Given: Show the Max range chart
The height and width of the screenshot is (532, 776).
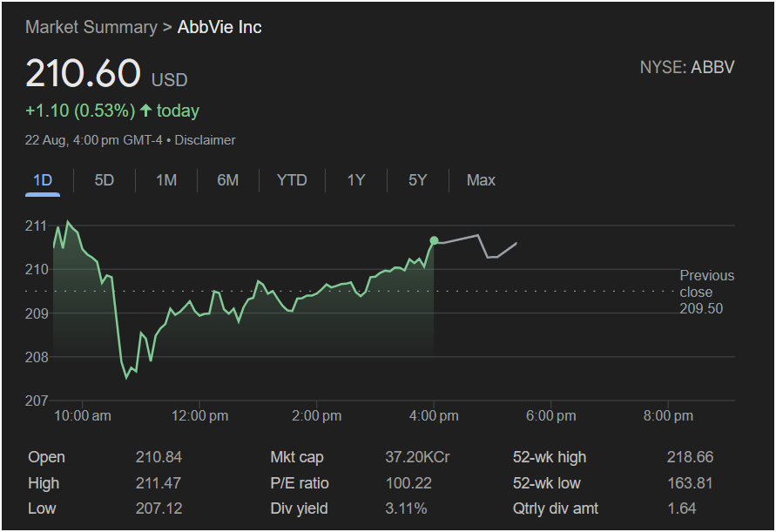Looking at the screenshot, I should pos(481,180).
